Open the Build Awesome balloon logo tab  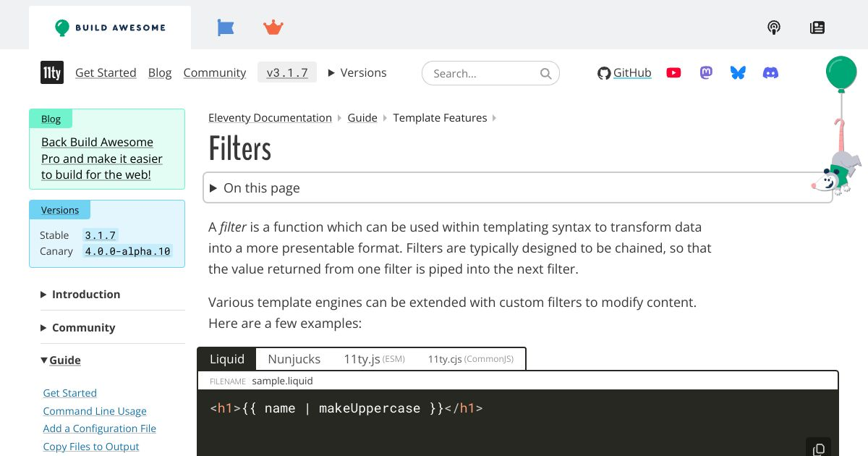click(x=110, y=28)
